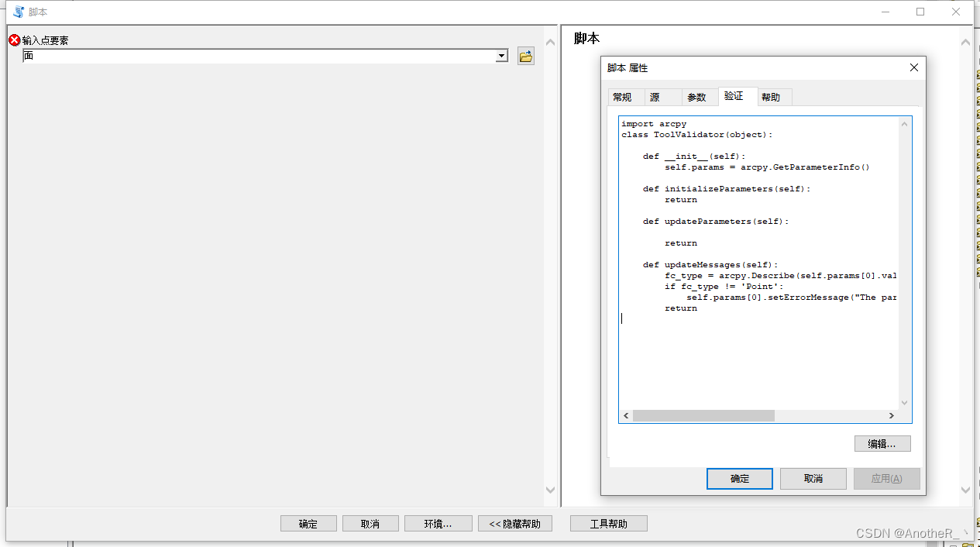Click the code editor scroll right arrow

892,416
